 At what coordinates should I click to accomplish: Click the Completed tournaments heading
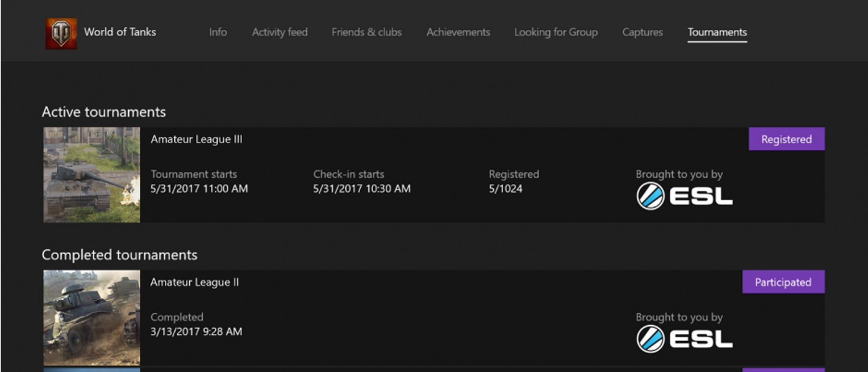[x=119, y=255]
